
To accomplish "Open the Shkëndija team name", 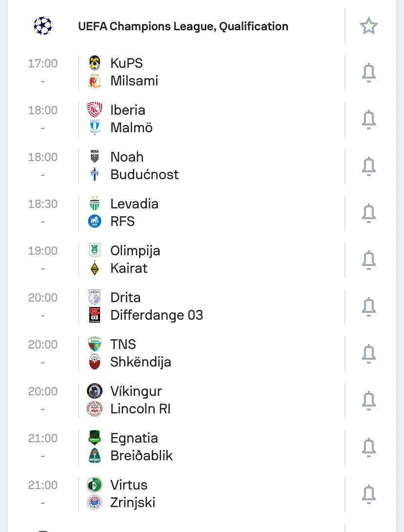I will (141, 362).
